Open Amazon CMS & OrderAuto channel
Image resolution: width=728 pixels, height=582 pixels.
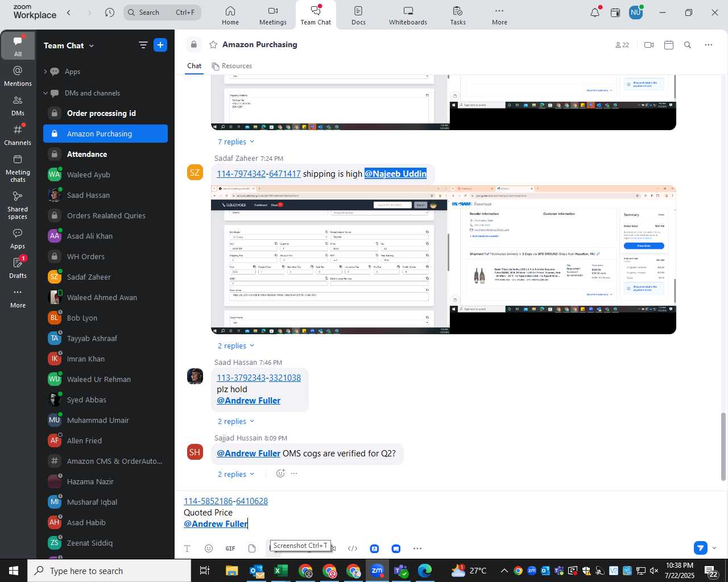(105, 461)
